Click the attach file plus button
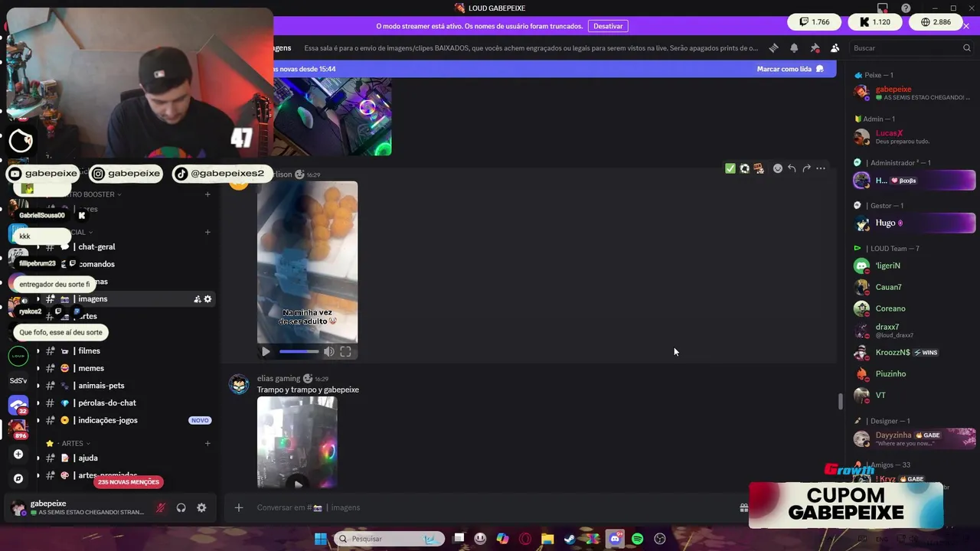Viewport: 980px width, 551px height. click(x=239, y=507)
